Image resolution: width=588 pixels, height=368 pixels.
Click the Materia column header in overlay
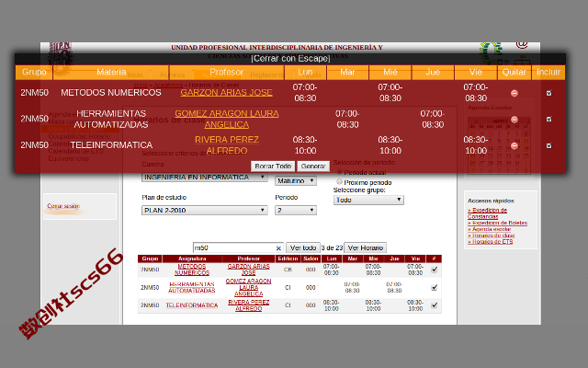pyautogui.click(x=111, y=72)
